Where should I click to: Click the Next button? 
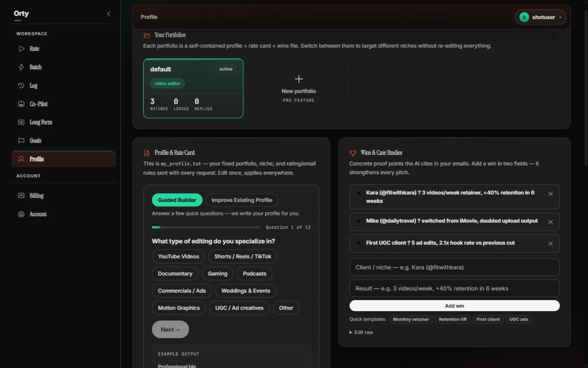point(170,330)
